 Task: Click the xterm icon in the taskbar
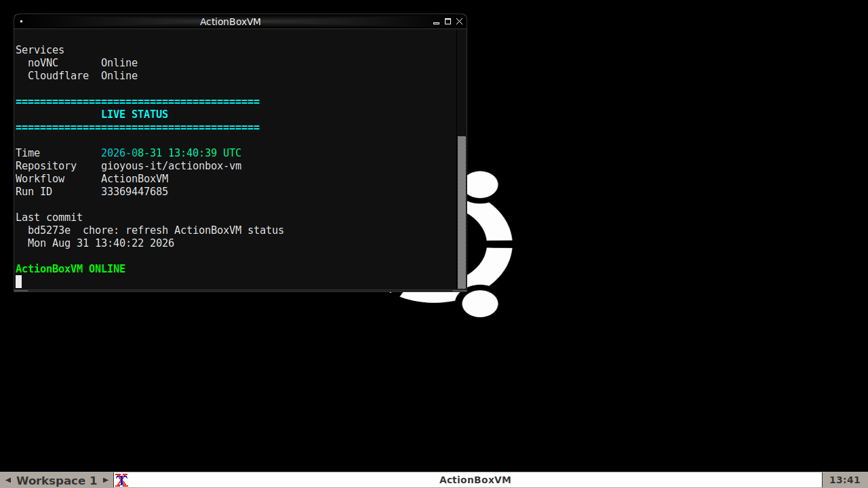(121, 480)
